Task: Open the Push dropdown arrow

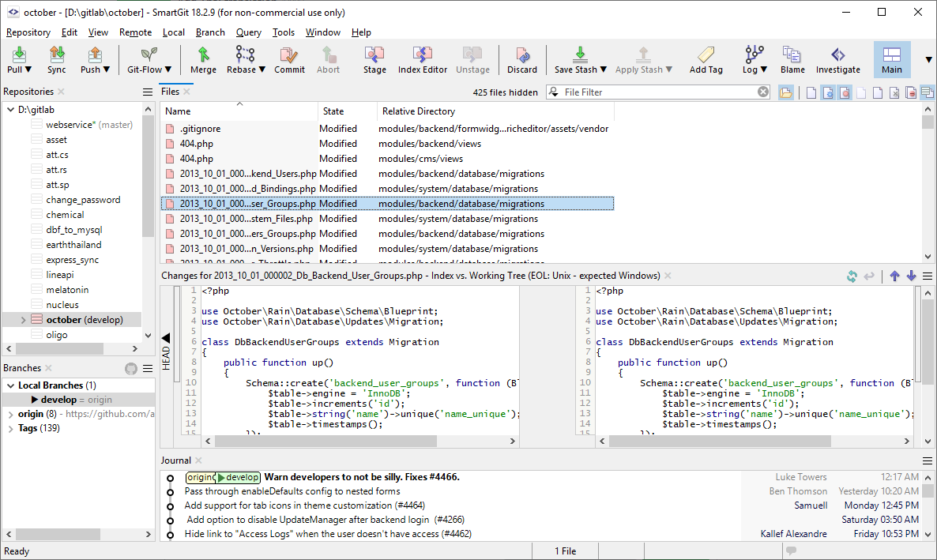Action: coord(107,70)
